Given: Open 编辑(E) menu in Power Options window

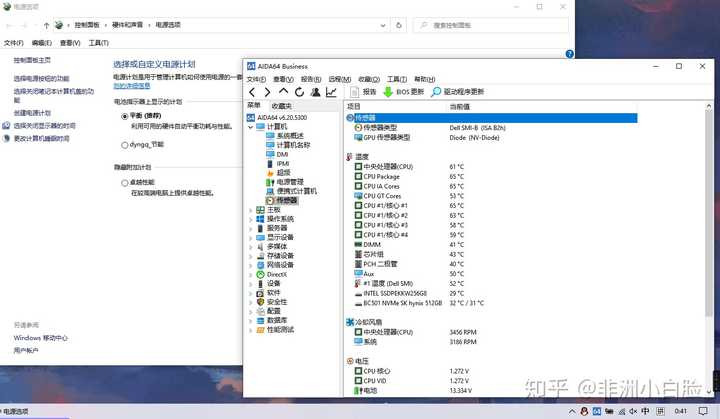Looking at the screenshot, I should pos(41,43).
